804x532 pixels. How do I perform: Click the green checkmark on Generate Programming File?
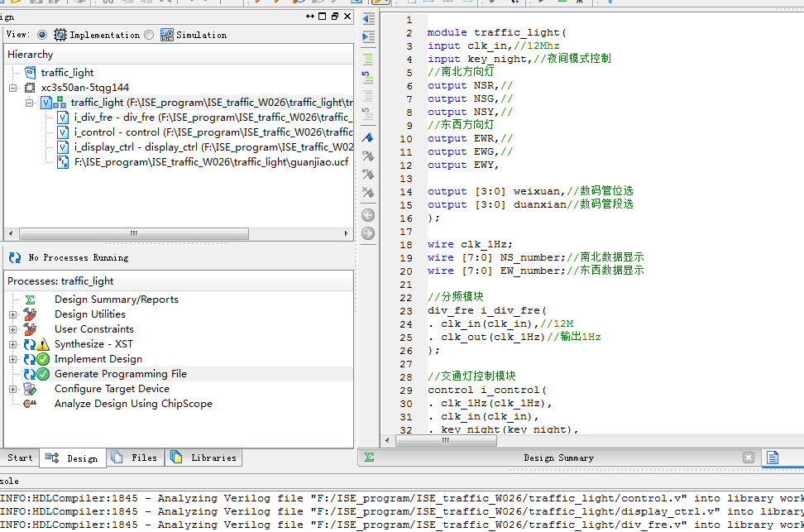43,374
